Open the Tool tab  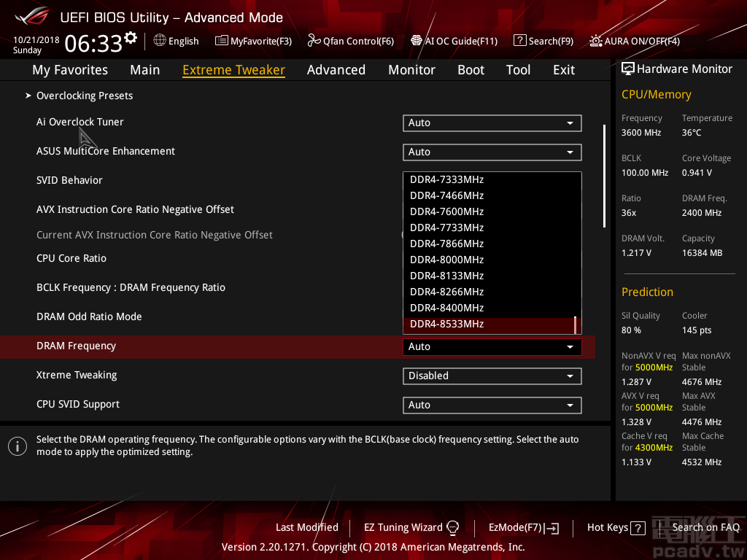click(519, 70)
